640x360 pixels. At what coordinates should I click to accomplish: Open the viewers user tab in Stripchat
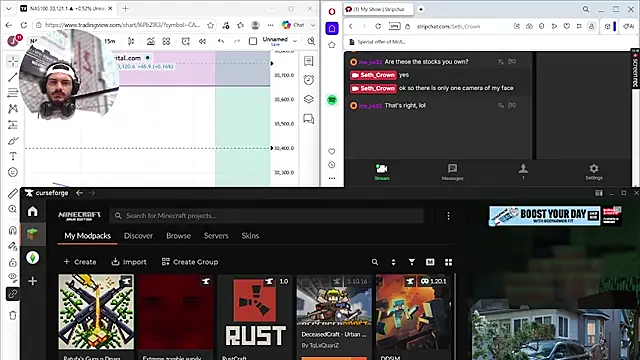click(523, 172)
